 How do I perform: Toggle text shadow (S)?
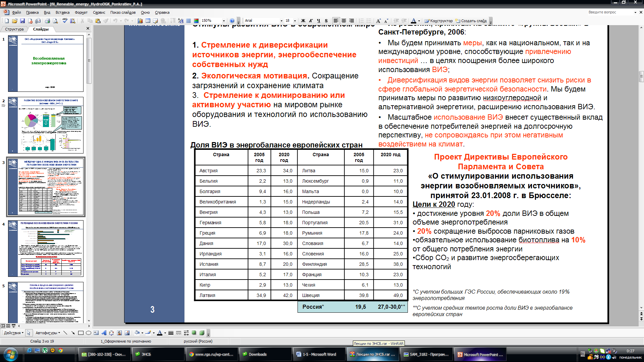coord(326,21)
